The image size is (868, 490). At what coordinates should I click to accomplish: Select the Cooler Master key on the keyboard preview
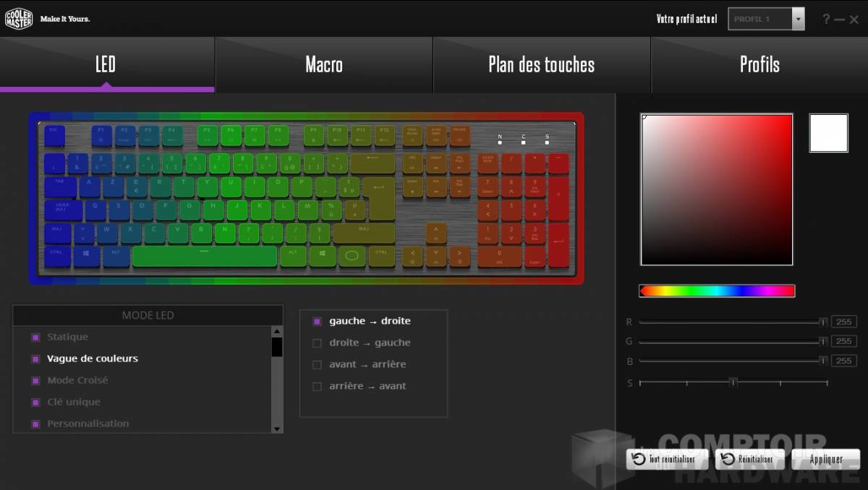point(353,254)
